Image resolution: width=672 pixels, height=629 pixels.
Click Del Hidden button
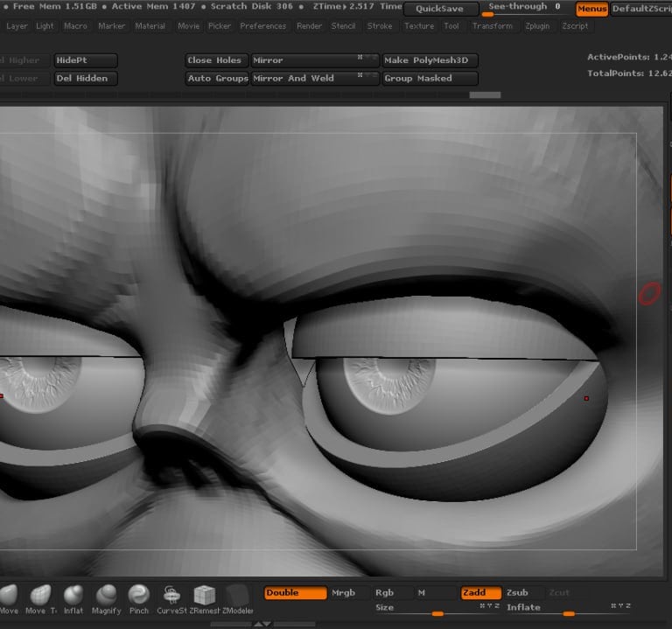tap(85, 79)
